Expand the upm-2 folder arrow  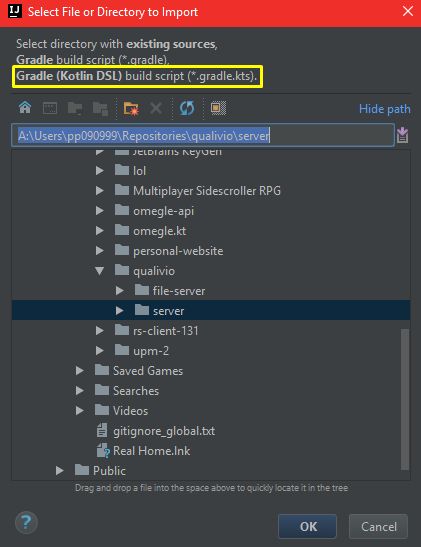(100, 351)
